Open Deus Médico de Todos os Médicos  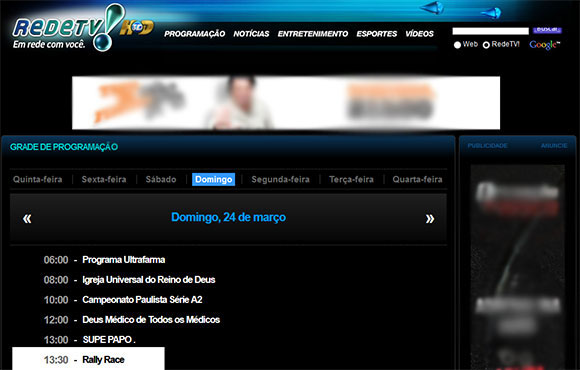(x=151, y=320)
